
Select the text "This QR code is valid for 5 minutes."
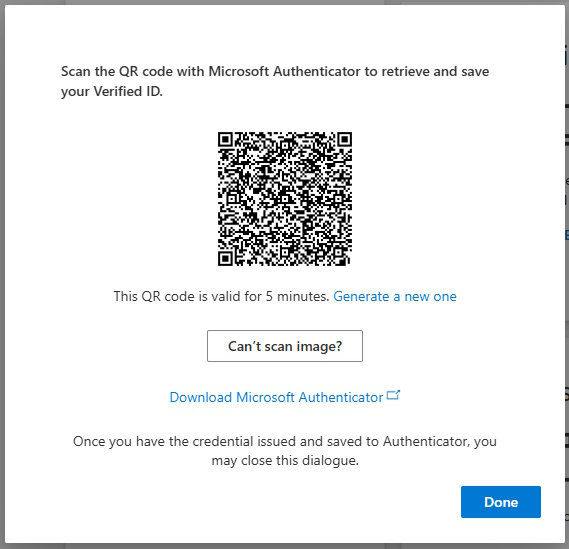click(221, 296)
